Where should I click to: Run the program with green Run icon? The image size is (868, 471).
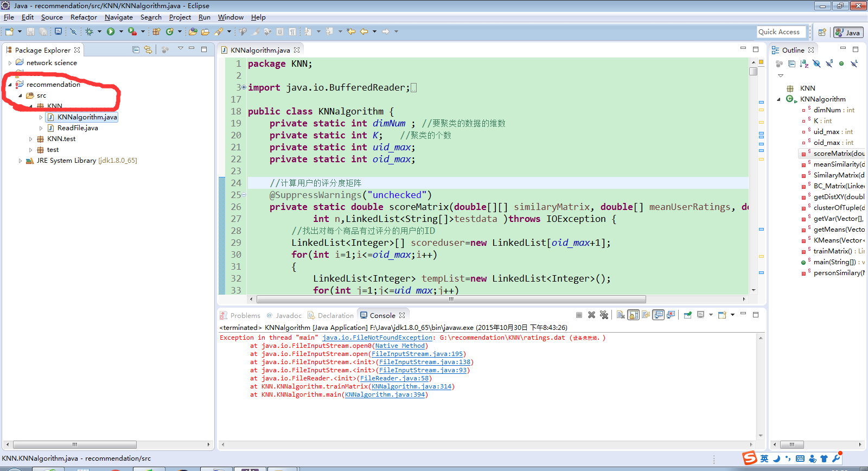pos(111,32)
